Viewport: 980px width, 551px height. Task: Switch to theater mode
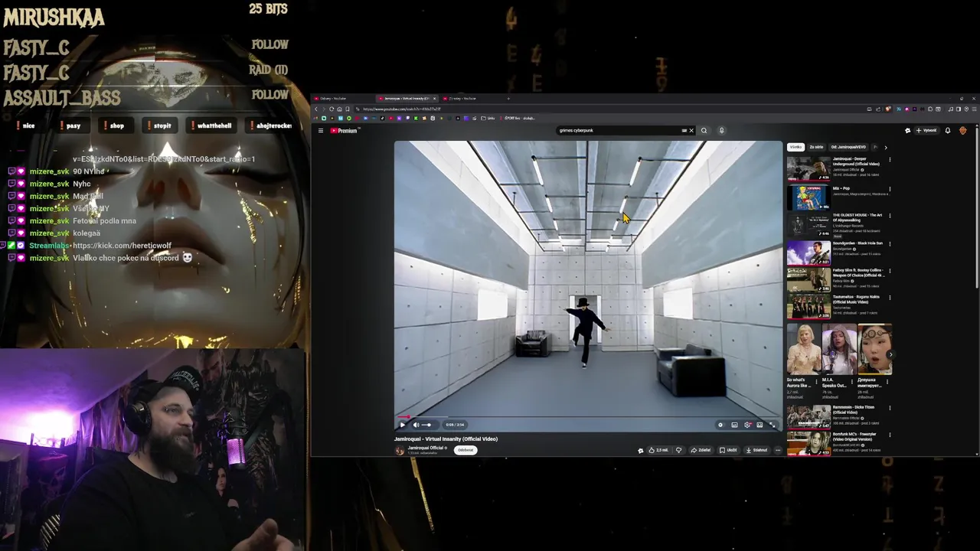[x=759, y=425]
